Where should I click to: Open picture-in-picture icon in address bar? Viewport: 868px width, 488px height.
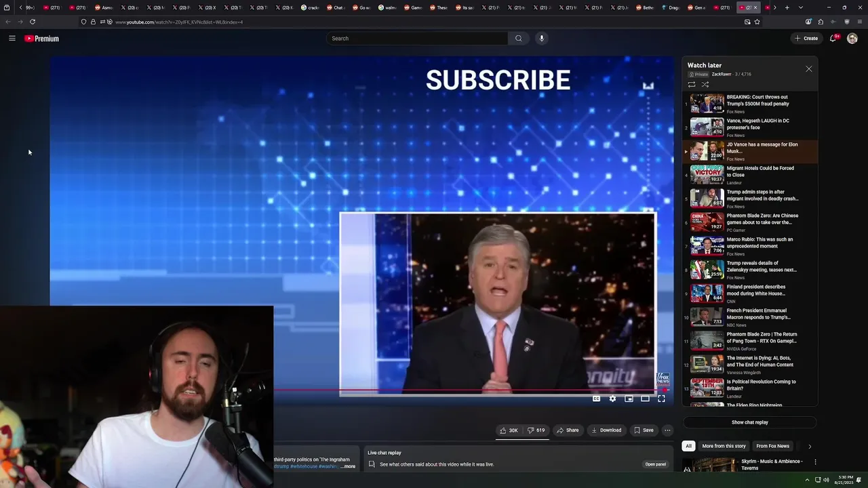click(x=747, y=22)
